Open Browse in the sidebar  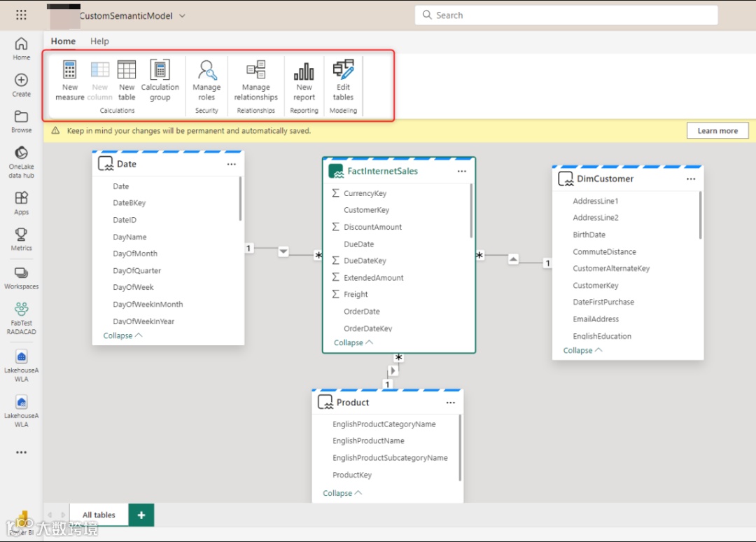21,122
